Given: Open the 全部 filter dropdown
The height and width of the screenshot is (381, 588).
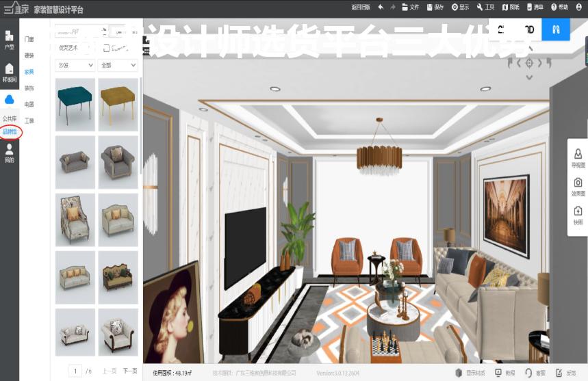Looking at the screenshot, I should click(x=118, y=65).
